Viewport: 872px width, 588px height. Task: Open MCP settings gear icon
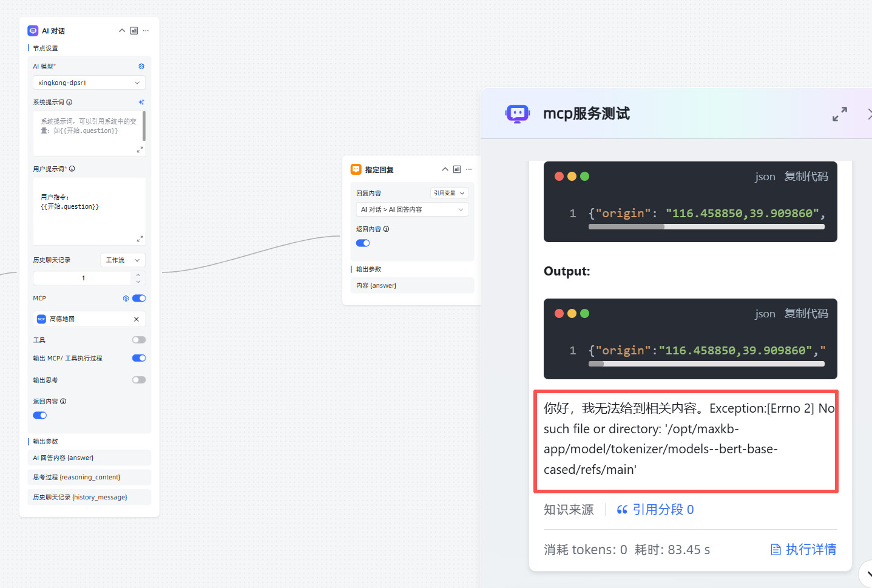[x=126, y=299]
